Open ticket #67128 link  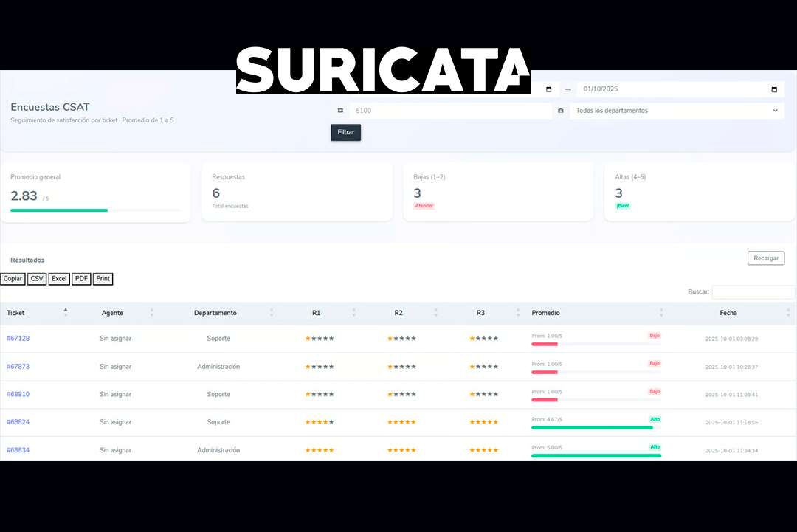click(x=18, y=339)
